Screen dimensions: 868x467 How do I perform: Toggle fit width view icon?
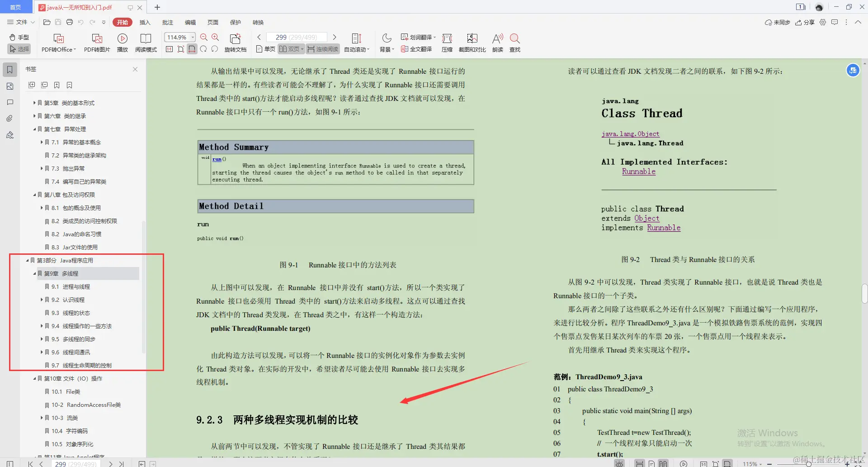point(192,49)
